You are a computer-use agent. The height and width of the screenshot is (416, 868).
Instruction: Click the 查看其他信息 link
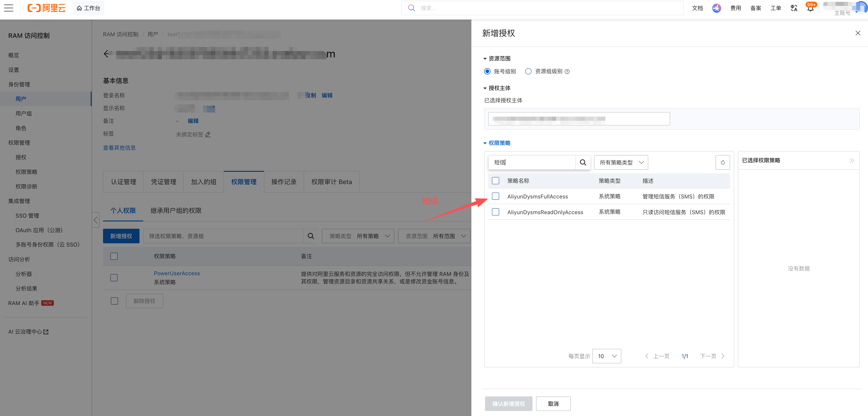click(119, 148)
